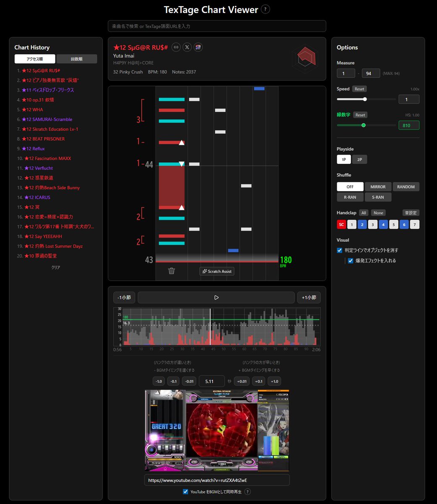The height and width of the screenshot is (504, 437).
Task: Toggle handclap key 4
Action: [383, 225]
